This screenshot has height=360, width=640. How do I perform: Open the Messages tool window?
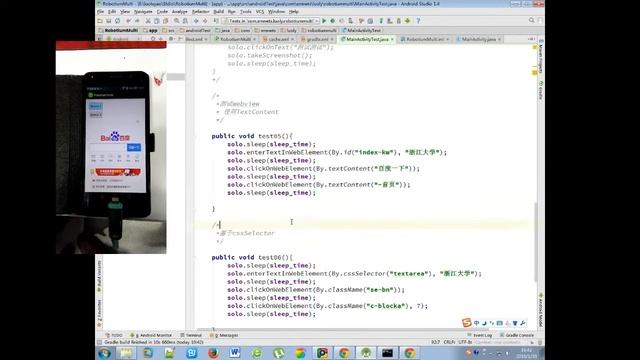(224, 335)
